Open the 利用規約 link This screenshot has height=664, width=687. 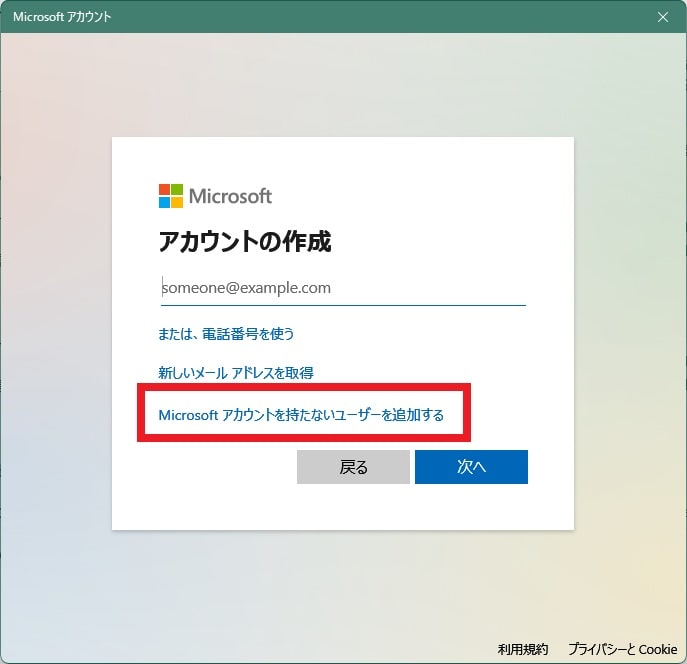point(523,649)
